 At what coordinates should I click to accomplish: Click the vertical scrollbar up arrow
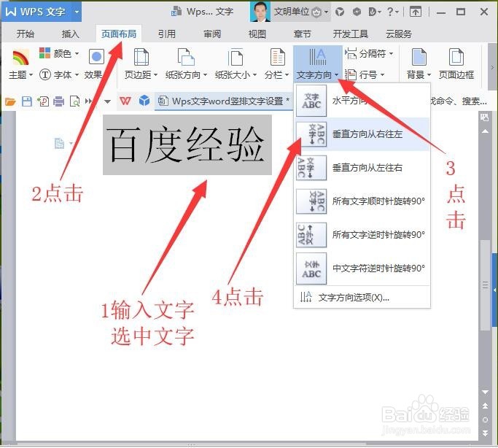[x=485, y=131]
